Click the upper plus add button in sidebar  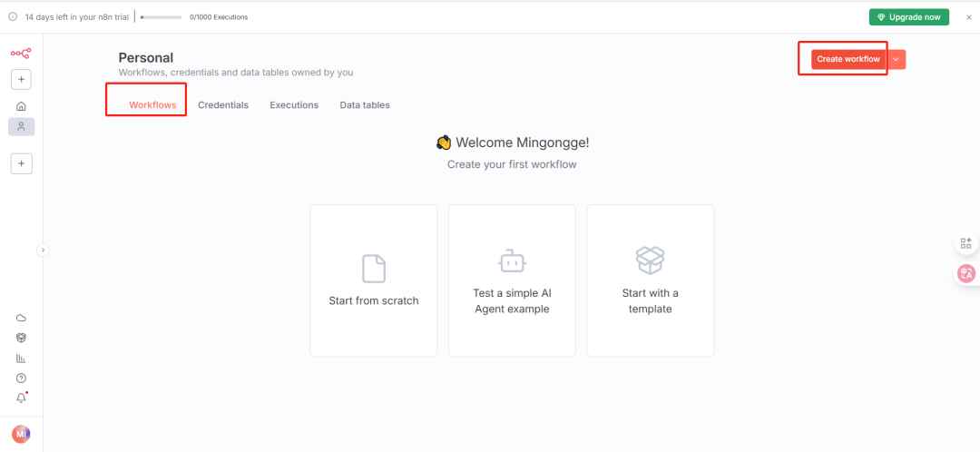click(x=21, y=79)
